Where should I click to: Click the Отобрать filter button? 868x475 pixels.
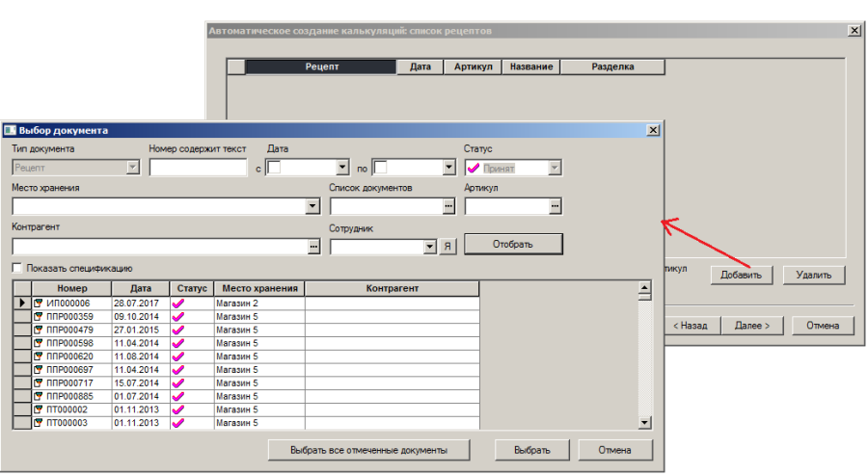click(513, 244)
